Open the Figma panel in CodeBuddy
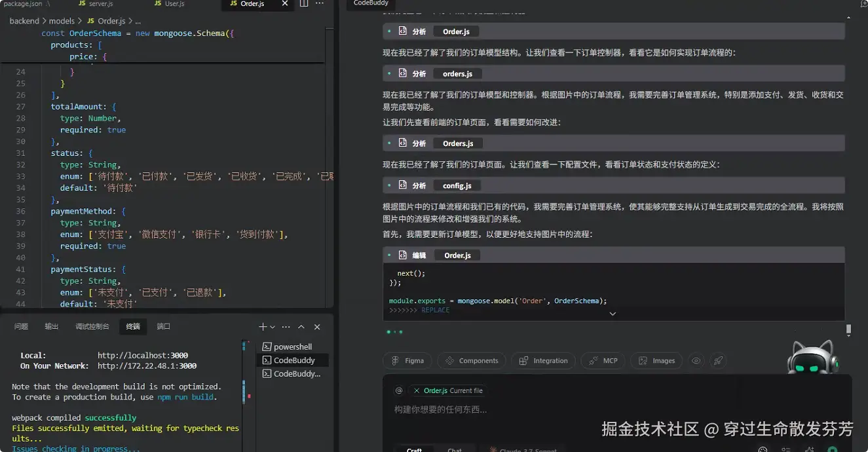The image size is (868, 452). 407,360
